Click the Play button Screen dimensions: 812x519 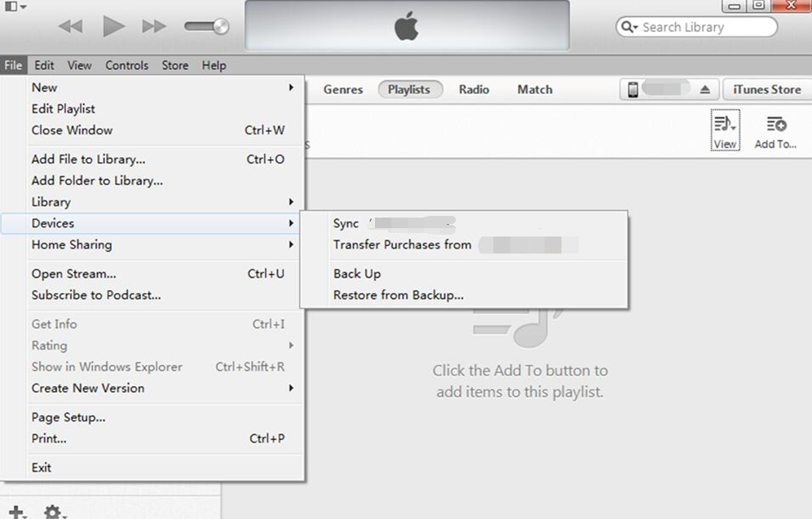[113, 26]
